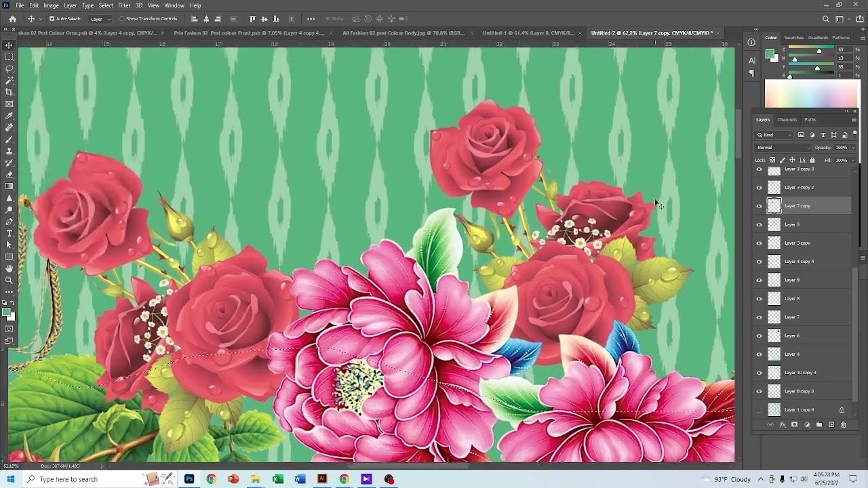Open blend mode Normal dropdown

pyautogui.click(x=783, y=147)
